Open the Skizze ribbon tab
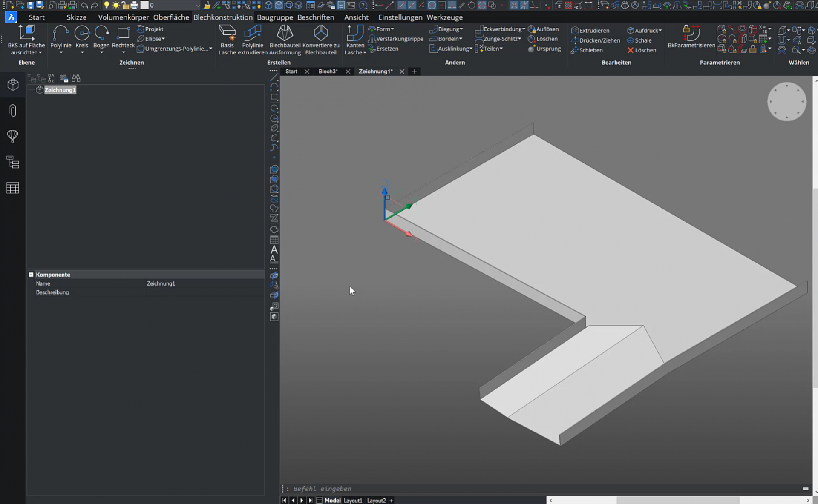The image size is (818, 504). (76, 17)
